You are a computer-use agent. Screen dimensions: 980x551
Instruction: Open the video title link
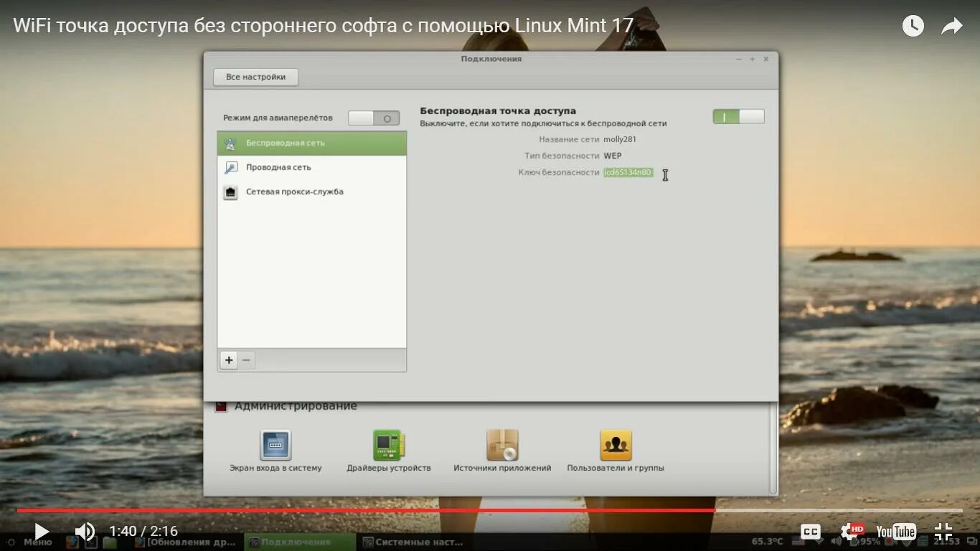coord(324,27)
